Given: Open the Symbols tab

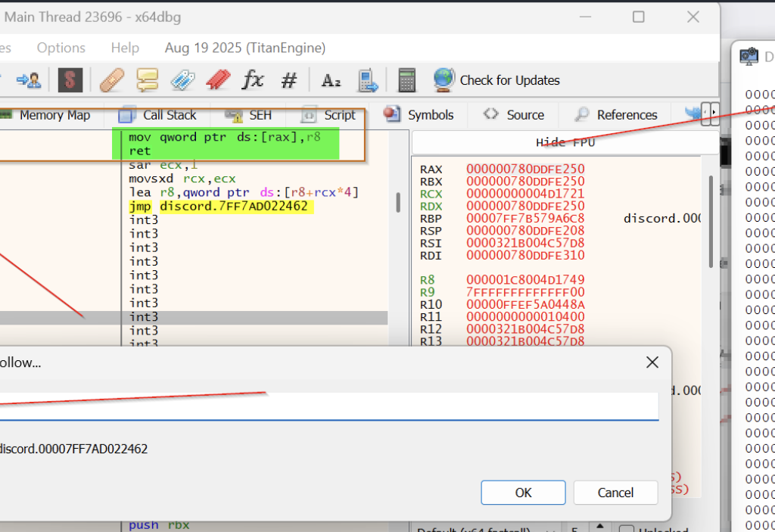Looking at the screenshot, I should tap(419, 115).
